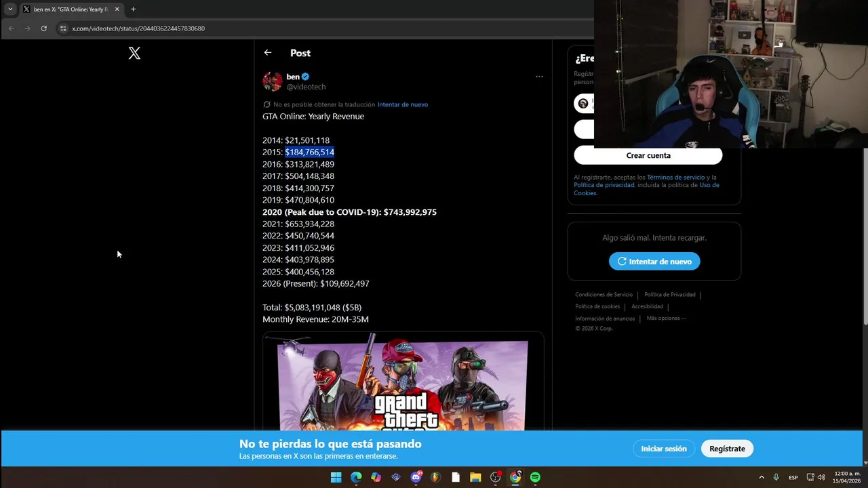868x488 pixels.
Task: Open File Explorer from the taskbar
Action: coord(475,477)
